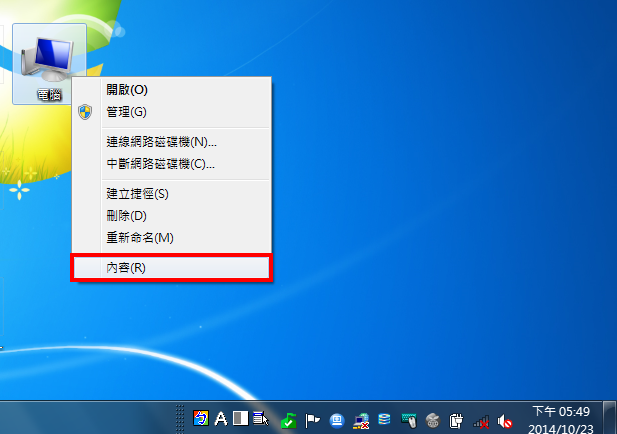Select 開啟(O) from the context menu

(127, 89)
